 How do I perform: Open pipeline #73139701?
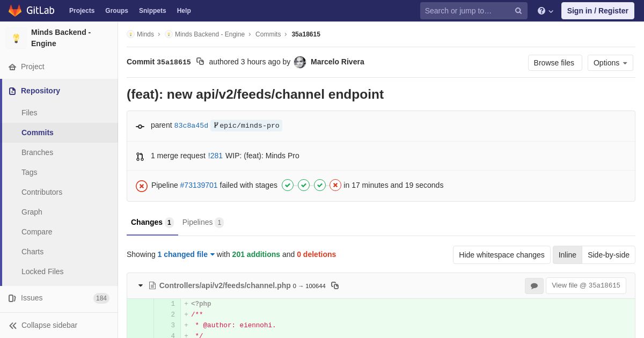click(199, 185)
